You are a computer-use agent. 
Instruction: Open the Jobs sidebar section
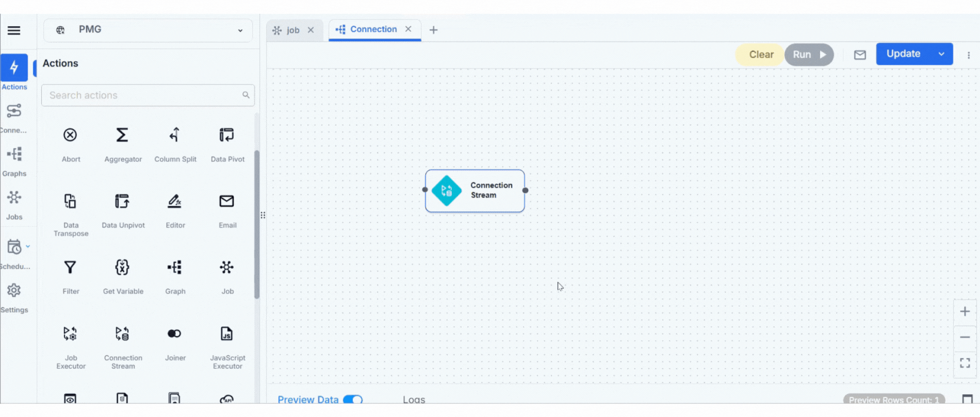click(x=14, y=205)
